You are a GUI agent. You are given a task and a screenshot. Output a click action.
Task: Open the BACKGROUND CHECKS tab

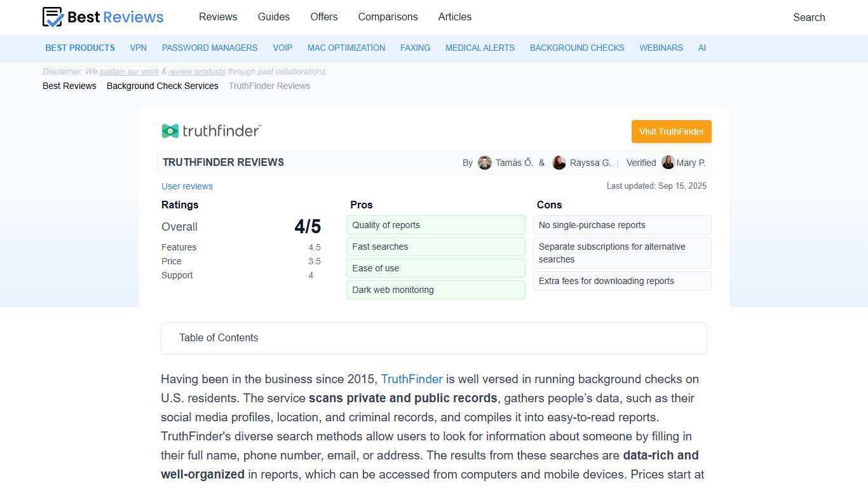click(577, 48)
